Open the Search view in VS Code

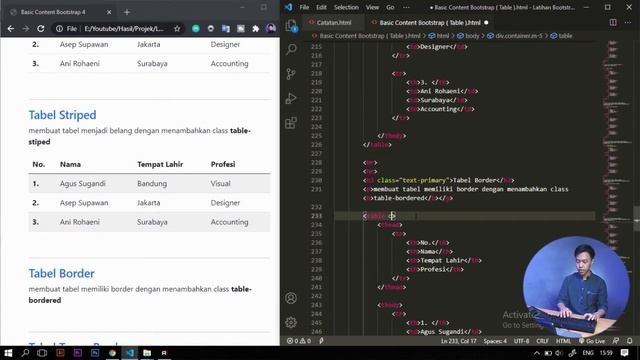[x=291, y=49]
